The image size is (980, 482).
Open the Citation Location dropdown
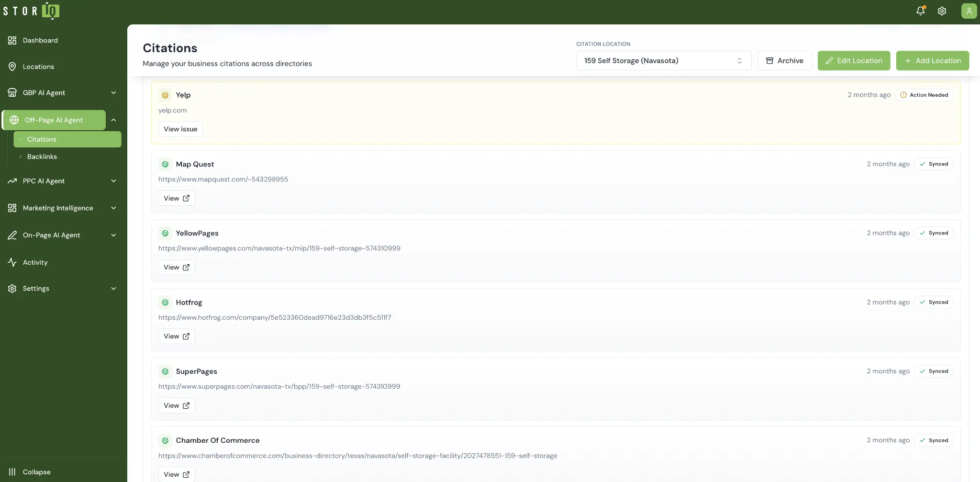click(664, 61)
